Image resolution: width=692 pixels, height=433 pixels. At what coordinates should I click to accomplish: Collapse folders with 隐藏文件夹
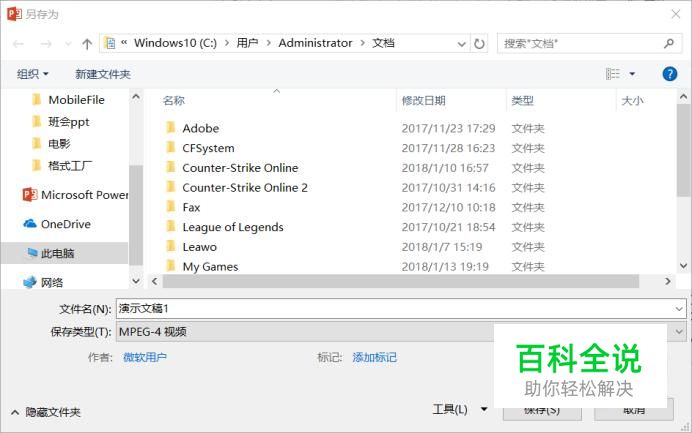(46, 412)
